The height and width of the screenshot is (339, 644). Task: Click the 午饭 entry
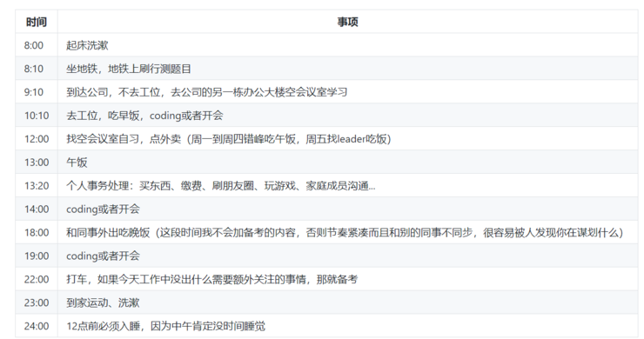click(347, 163)
